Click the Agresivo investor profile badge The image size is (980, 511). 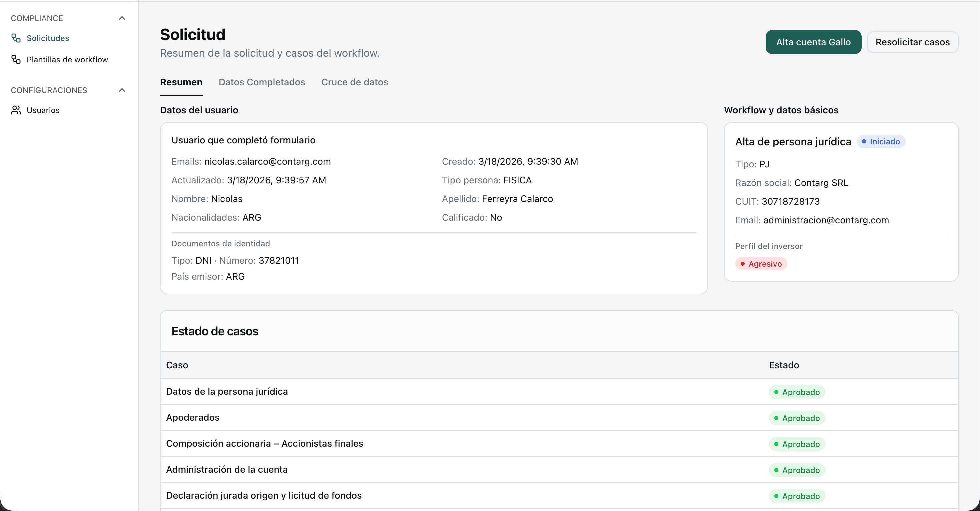click(760, 264)
